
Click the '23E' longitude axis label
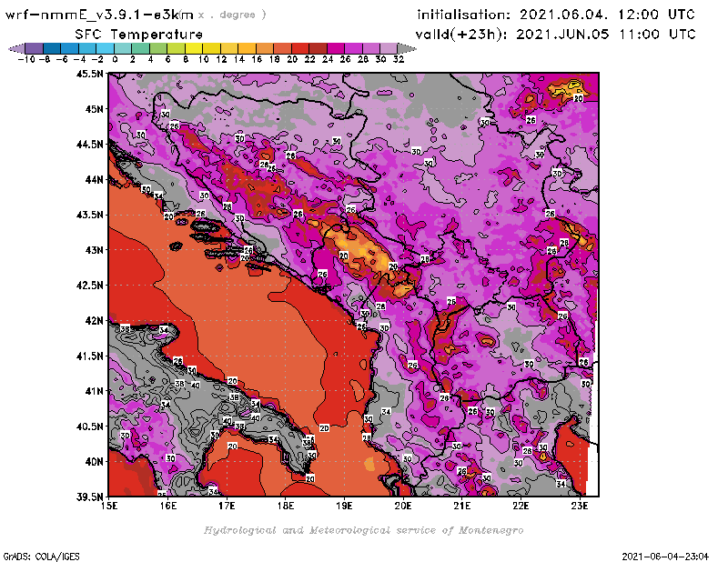coord(580,506)
